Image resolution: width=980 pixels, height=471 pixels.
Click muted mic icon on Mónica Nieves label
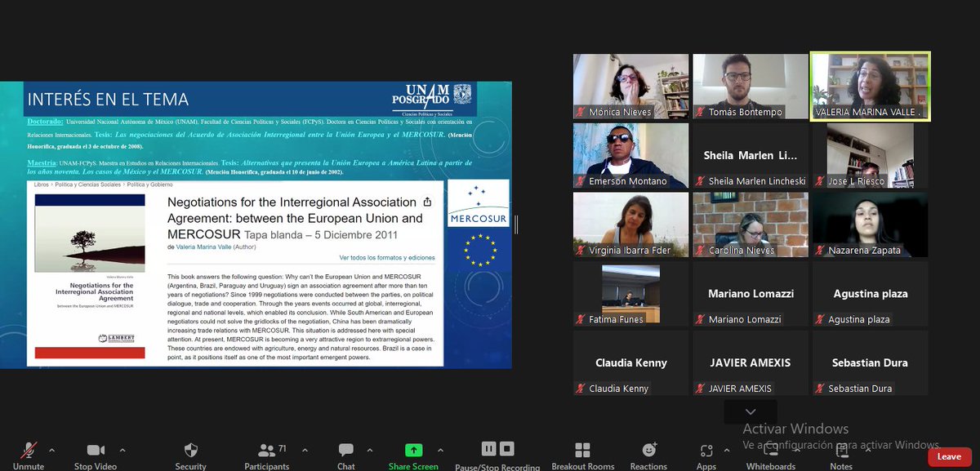pyautogui.click(x=581, y=112)
